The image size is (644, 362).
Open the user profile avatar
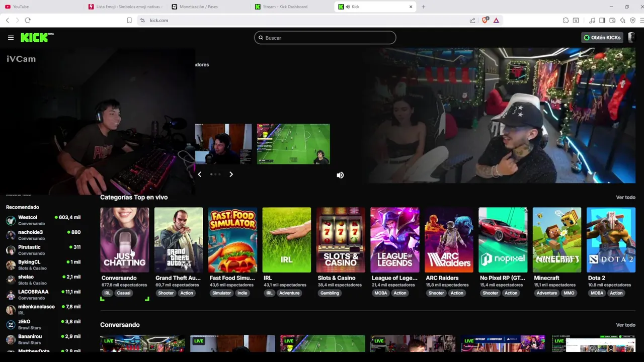tap(632, 38)
